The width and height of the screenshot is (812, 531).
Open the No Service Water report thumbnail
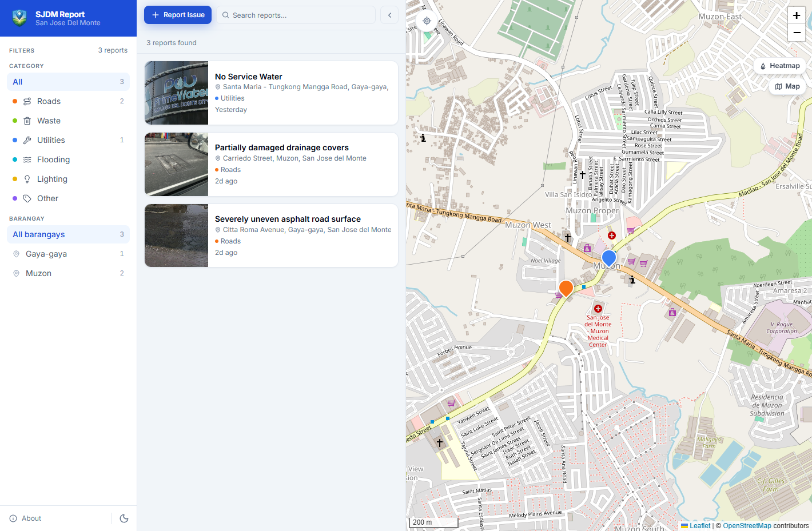[x=176, y=93]
